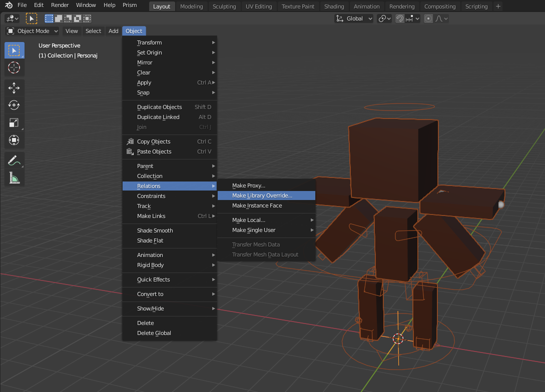Enable the Extend selection mode button
The width and height of the screenshot is (545, 392).
coord(58,18)
